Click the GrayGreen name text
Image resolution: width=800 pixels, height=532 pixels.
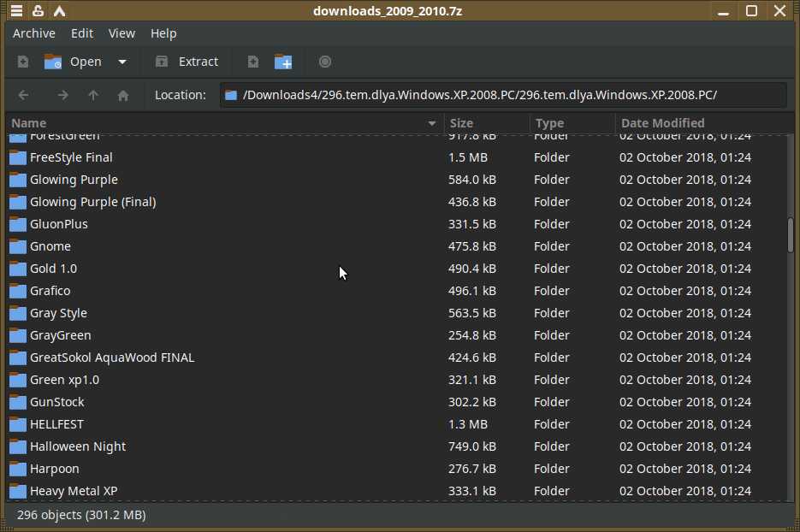(60, 335)
